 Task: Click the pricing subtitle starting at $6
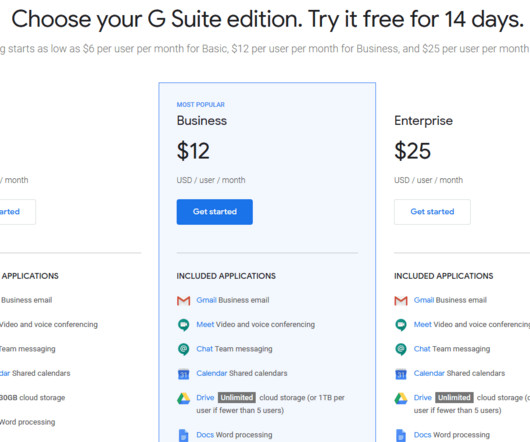[x=264, y=49]
